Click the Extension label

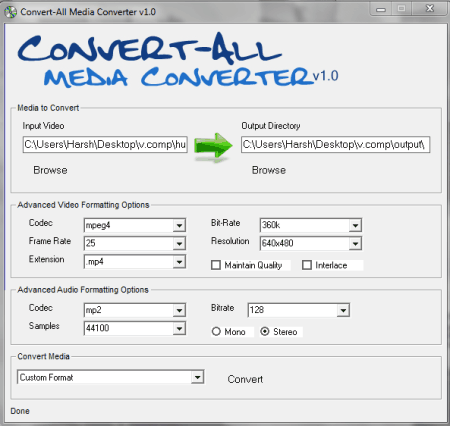tap(46, 259)
